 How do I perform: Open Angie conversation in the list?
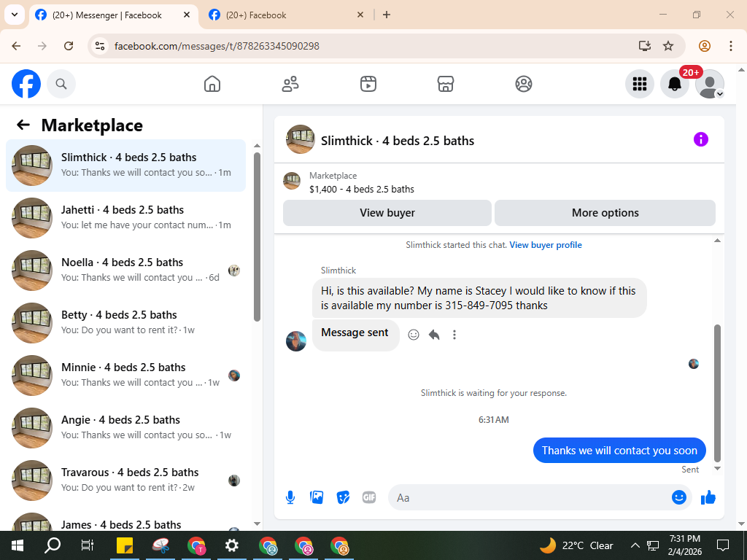click(125, 427)
